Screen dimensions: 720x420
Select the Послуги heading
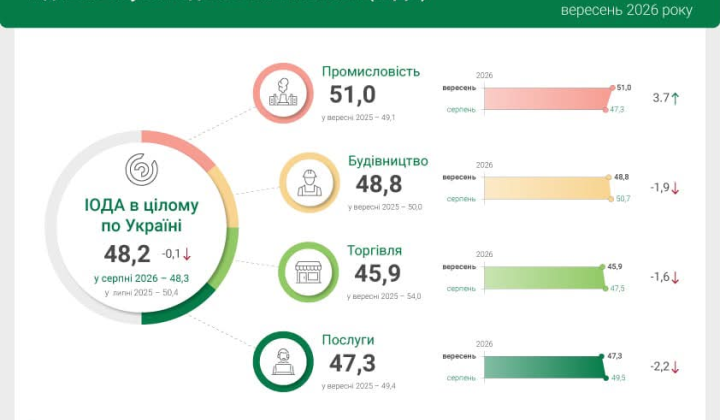[348, 340]
